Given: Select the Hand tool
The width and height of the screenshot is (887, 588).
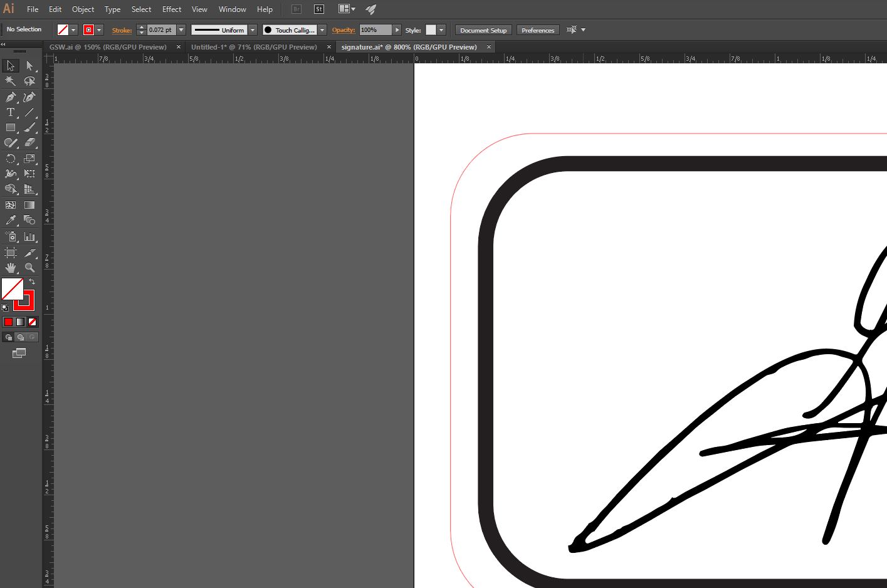Looking at the screenshot, I should (11, 268).
